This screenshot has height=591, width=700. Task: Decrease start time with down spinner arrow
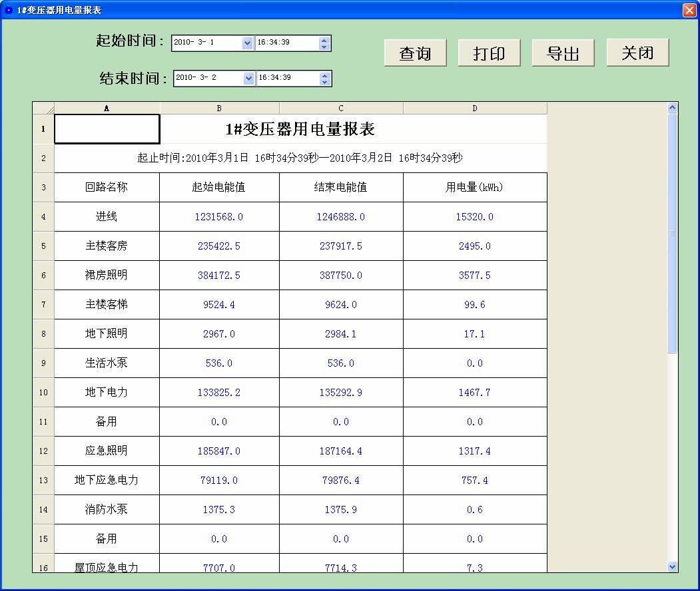324,47
